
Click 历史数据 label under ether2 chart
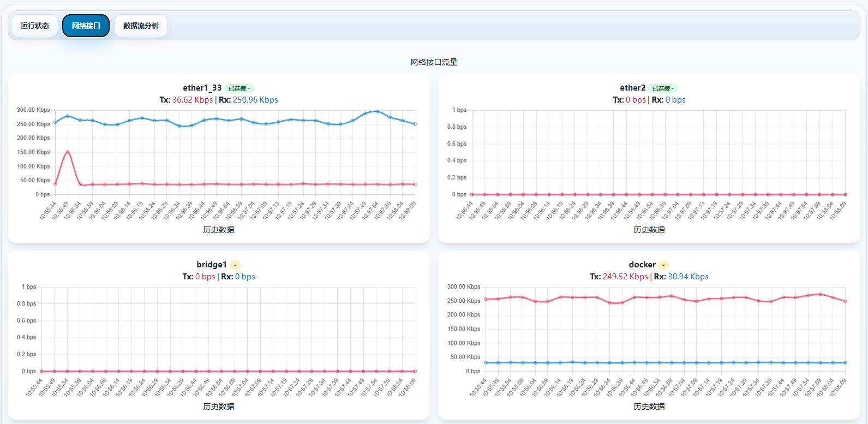(x=649, y=230)
